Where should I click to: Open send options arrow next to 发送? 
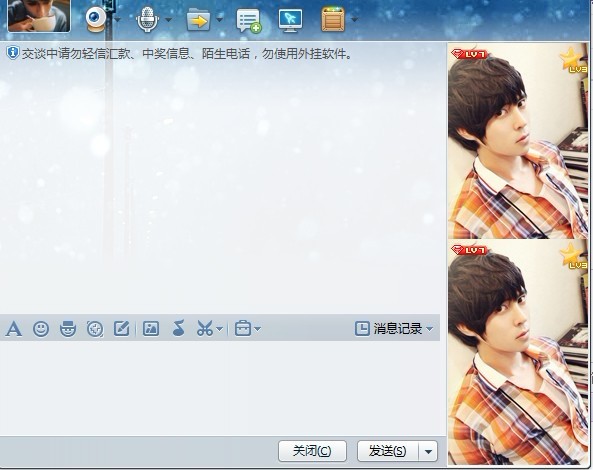428,451
